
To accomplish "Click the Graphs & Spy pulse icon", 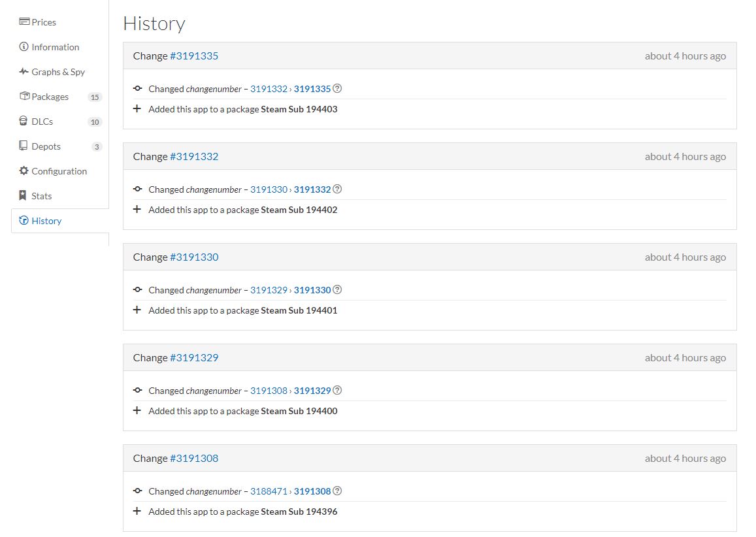I will pyautogui.click(x=25, y=72).
